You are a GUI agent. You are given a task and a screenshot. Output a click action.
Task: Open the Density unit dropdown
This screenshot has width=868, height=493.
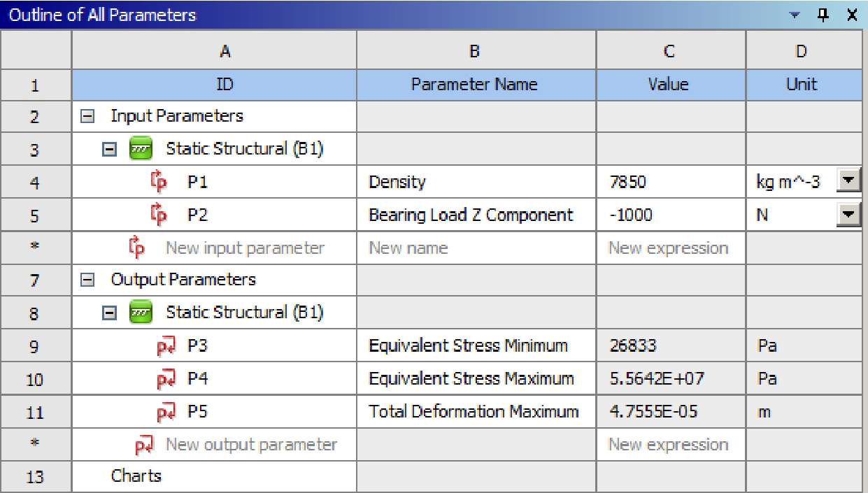[x=846, y=183]
